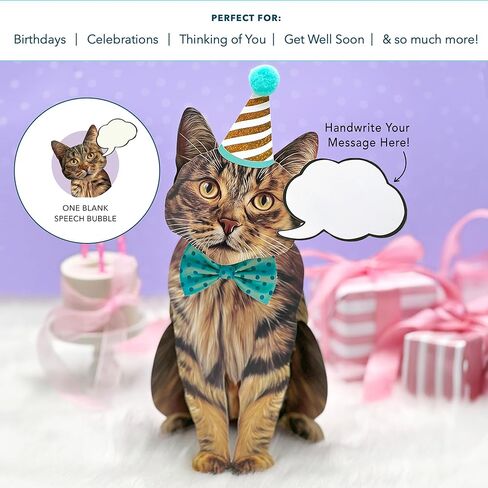The height and width of the screenshot is (488, 488).
Task: Click the curved arrow pointing to bubble
Action: coord(401,167)
